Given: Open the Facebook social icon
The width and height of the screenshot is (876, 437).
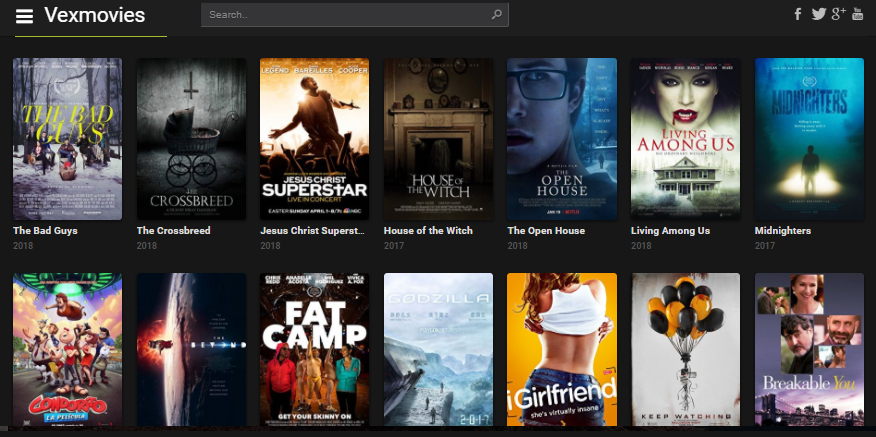Looking at the screenshot, I should tap(798, 14).
